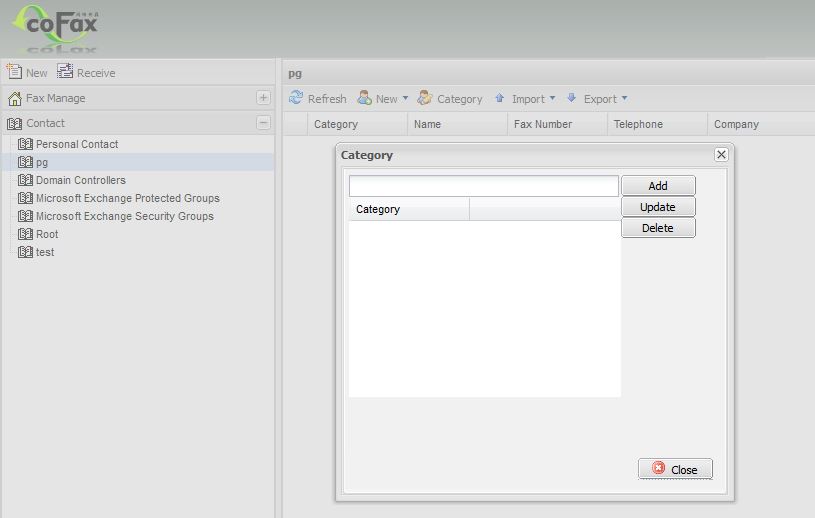Image resolution: width=815 pixels, height=518 pixels.
Task: Expand the Fax Manage panel
Action: point(264,98)
